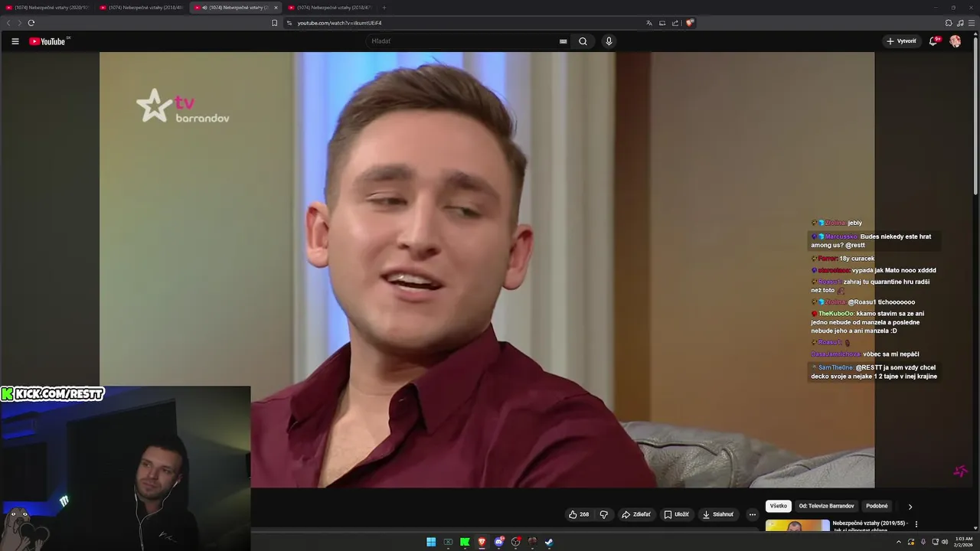Click the KICK.COM/RESTT overlay label
The image size is (980, 551).
click(x=52, y=394)
